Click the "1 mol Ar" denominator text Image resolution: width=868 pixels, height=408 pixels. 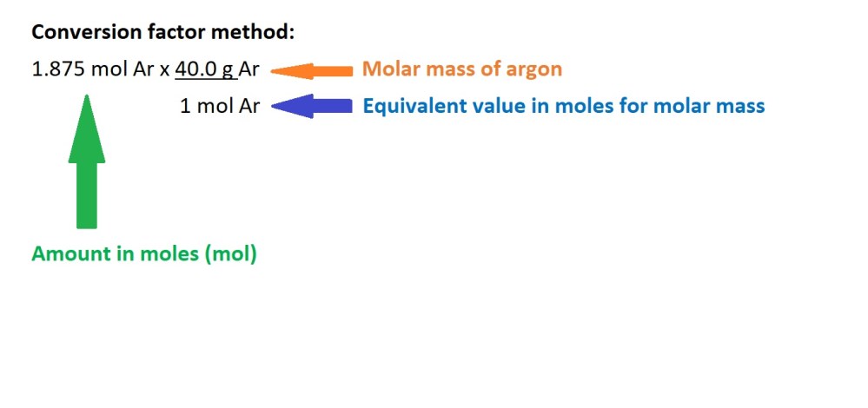(x=220, y=107)
